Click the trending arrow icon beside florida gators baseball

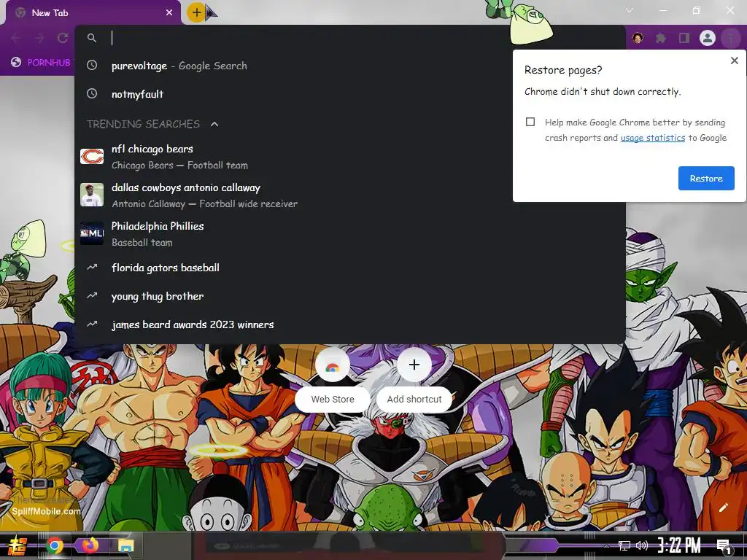92,267
